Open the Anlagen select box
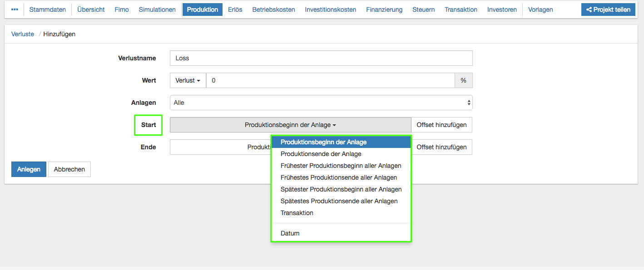The height and width of the screenshot is (270, 644). tap(321, 103)
